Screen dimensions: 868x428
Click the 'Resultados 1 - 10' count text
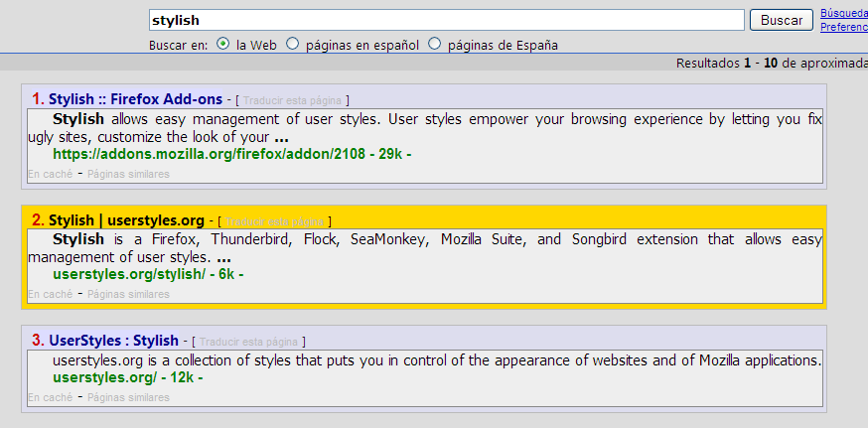coord(727,64)
